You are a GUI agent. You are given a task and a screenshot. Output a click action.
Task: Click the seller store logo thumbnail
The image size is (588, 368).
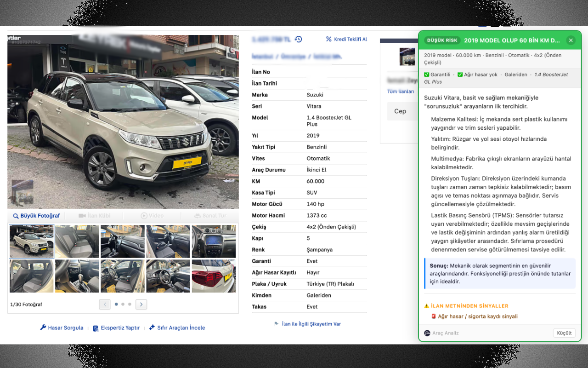(x=407, y=57)
